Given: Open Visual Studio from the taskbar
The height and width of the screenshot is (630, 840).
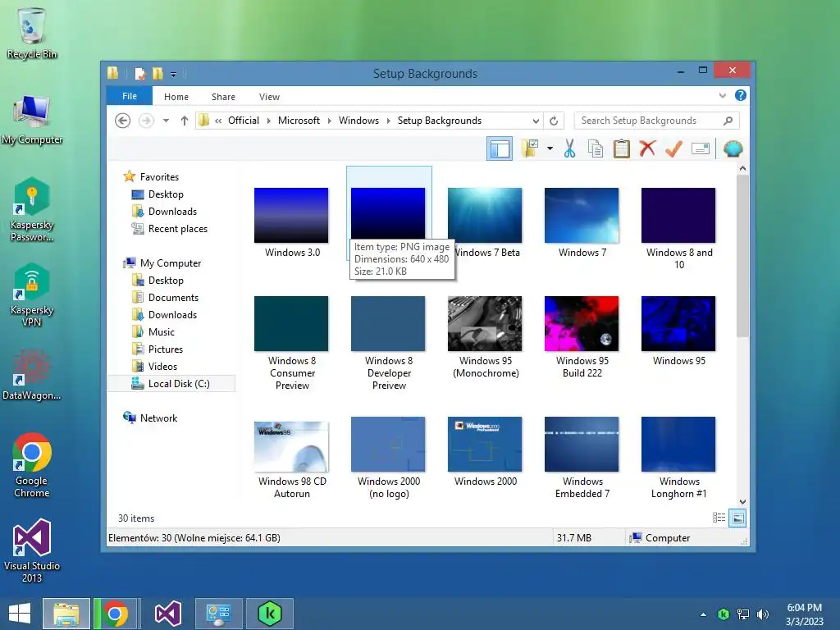Looking at the screenshot, I should [x=167, y=614].
